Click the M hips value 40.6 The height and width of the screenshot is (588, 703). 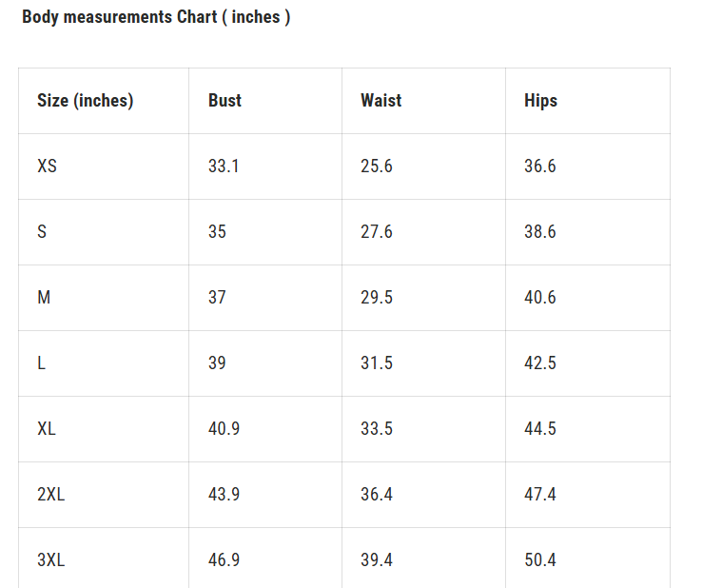539,297
